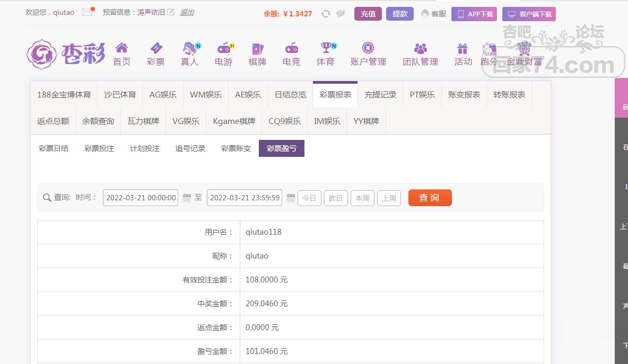The image size is (628, 364).
Task: Toggle balance visibility eye icon
Action: pyautogui.click(x=341, y=14)
